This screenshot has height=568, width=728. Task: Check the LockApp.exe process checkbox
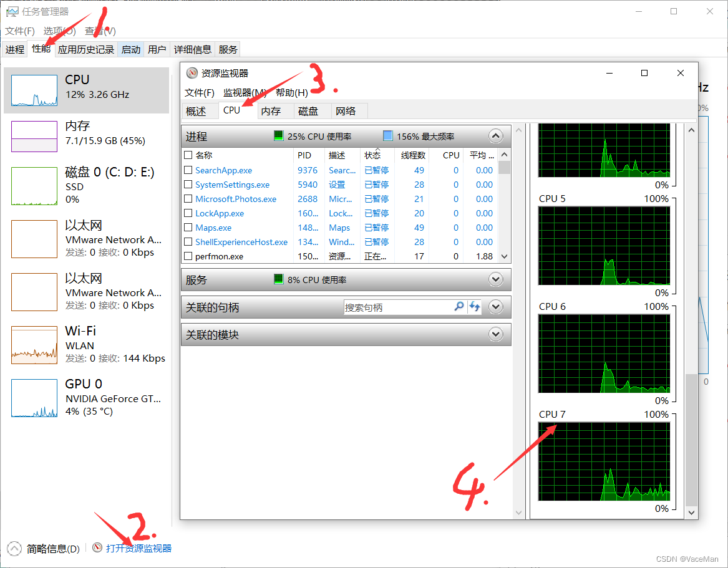[188, 213]
